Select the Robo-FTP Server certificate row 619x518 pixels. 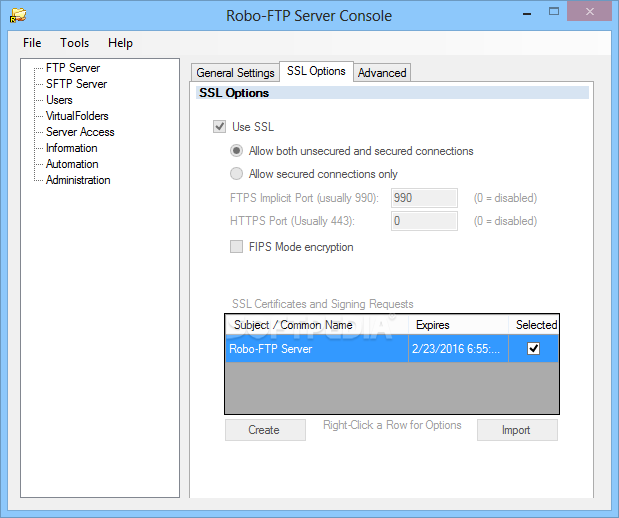click(392, 349)
